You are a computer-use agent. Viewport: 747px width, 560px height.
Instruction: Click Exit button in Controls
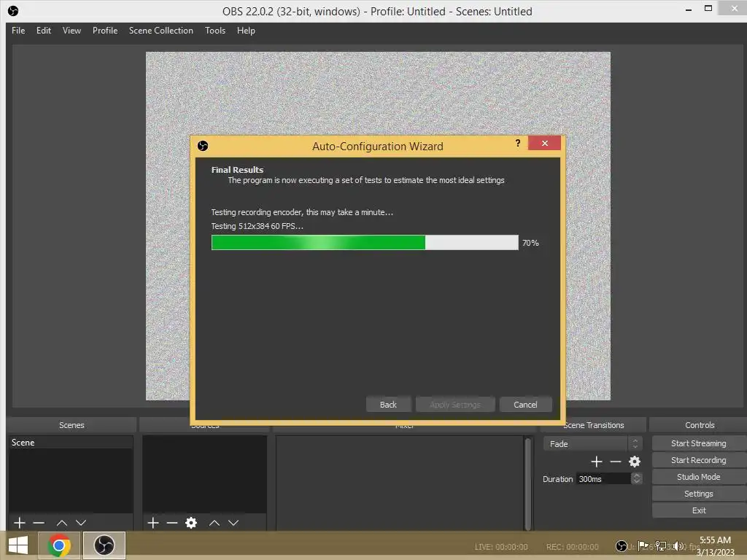(x=699, y=510)
